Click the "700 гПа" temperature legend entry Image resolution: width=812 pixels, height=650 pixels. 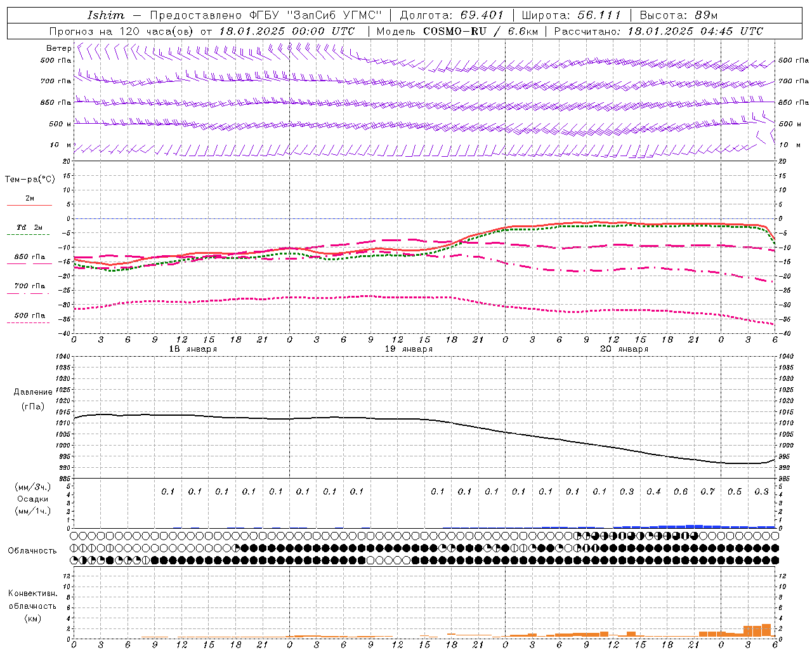(x=30, y=286)
